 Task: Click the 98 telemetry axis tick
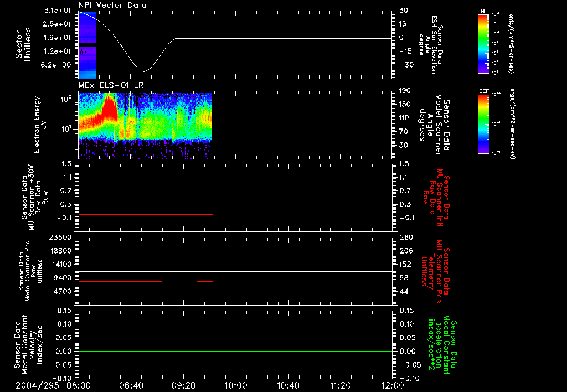404,278
